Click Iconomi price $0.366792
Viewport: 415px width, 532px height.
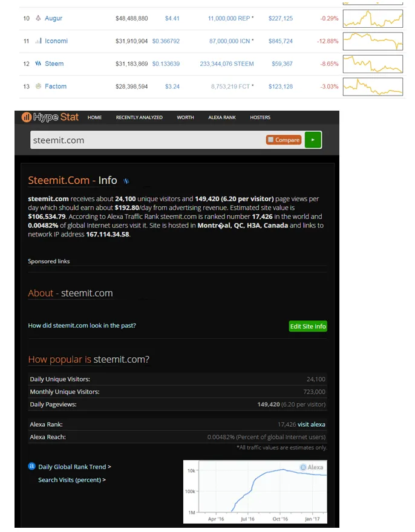166,41
